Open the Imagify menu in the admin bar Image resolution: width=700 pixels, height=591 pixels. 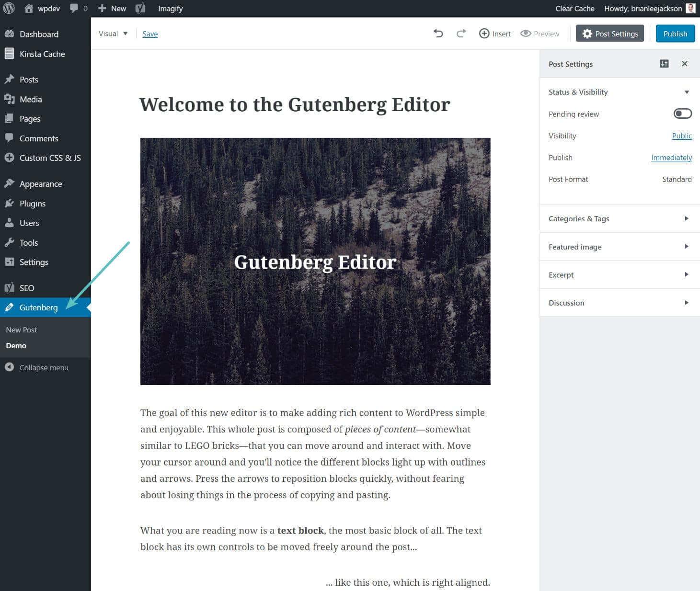click(x=171, y=8)
